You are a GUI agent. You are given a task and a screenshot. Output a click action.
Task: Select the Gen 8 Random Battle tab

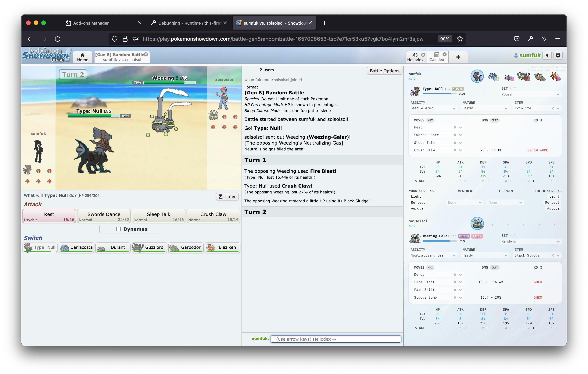point(120,57)
